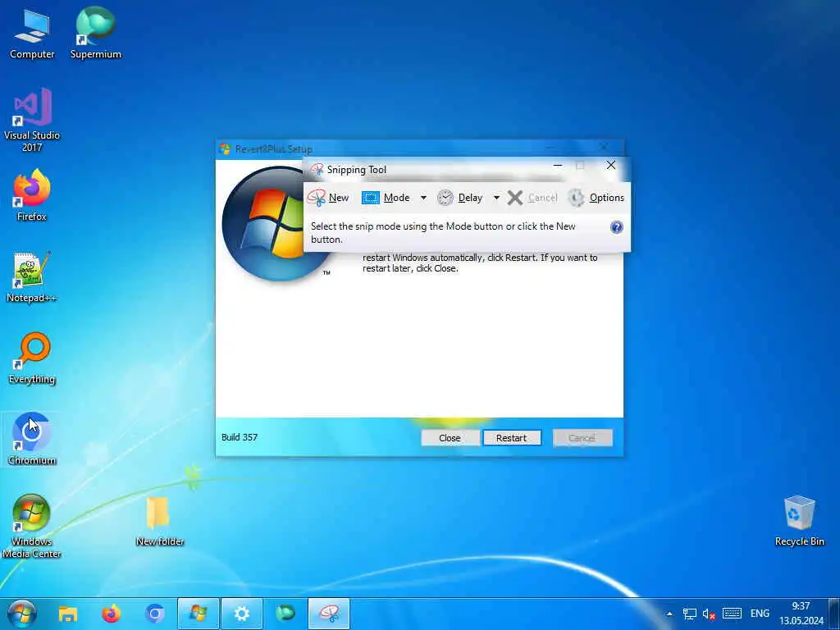Select Firefox desktop shortcut
The width and height of the screenshot is (840, 630).
pyautogui.click(x=32, y=195)
